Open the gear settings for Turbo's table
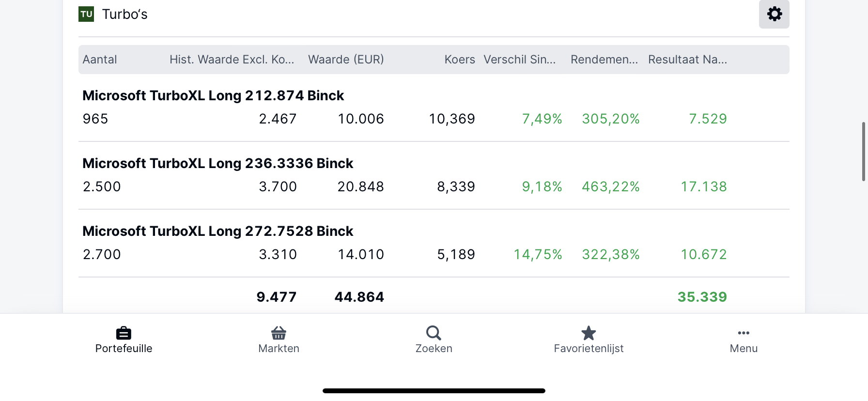 (774, 14)
